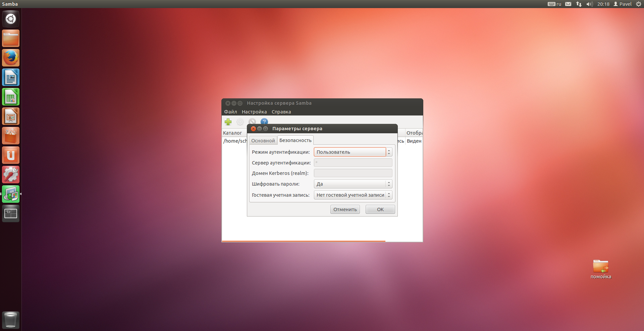Click the Каталог column header

[235, 133]
